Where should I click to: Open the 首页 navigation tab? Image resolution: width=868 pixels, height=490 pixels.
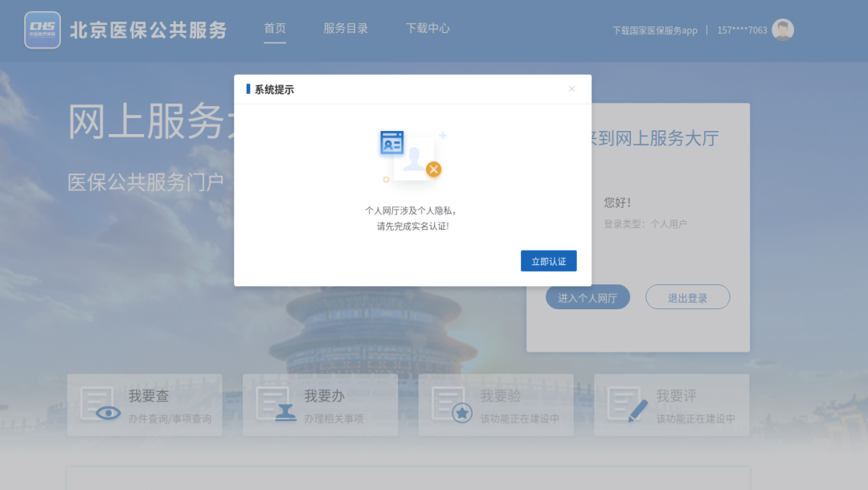coord(275,29)
